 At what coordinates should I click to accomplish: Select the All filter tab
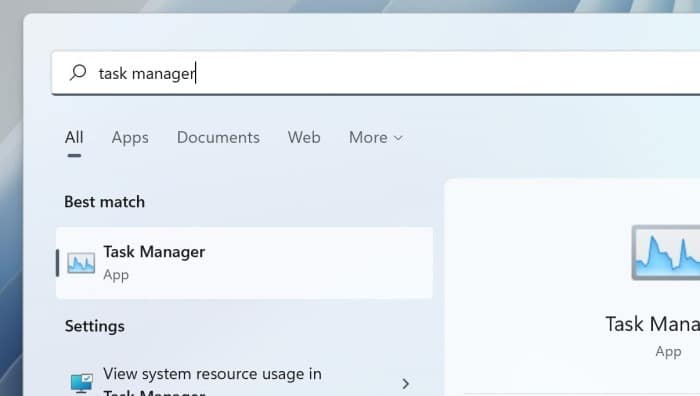point(74,138)
